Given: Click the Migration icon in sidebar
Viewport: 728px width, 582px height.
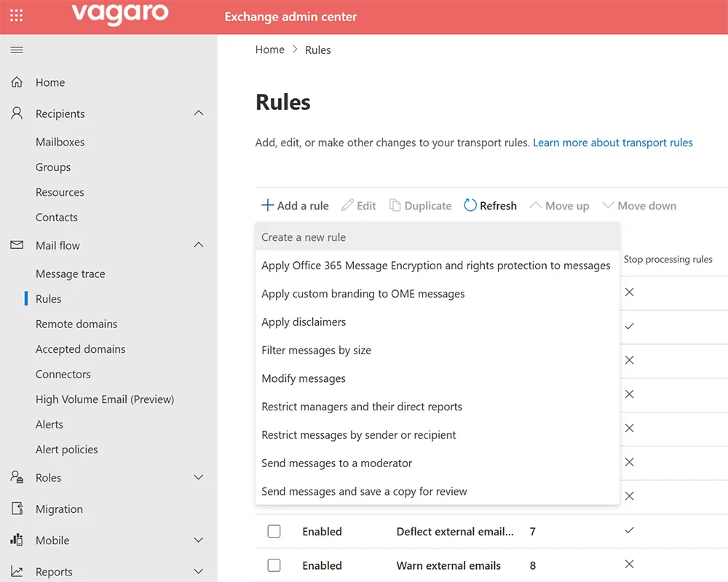Looking at the screenshot, I should coord(16,509).
